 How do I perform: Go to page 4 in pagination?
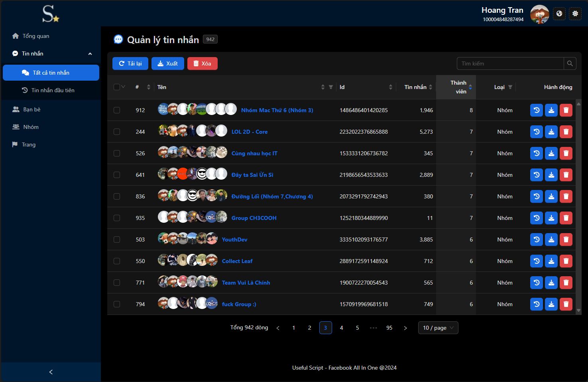[x=341, y=328]
